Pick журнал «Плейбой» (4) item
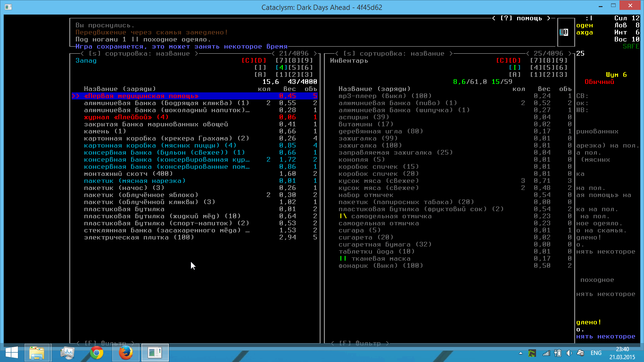The width and height of the screenshot is (644, 362). [x=195, y=117]
